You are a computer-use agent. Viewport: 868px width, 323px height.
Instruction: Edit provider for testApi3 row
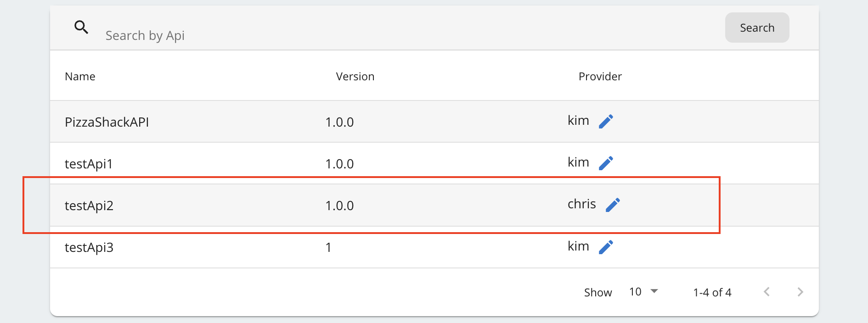pos(606,247)
